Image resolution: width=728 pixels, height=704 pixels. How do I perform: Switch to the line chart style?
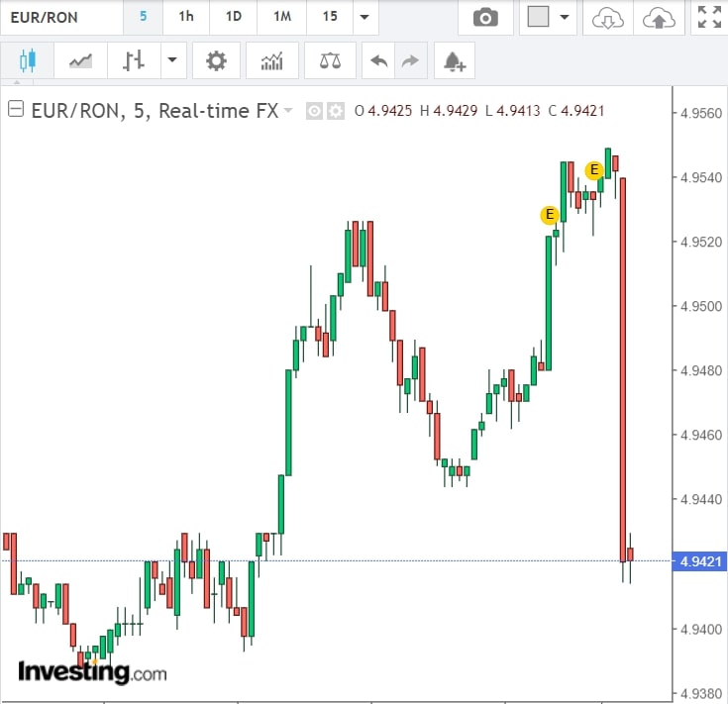click(80, 61)
